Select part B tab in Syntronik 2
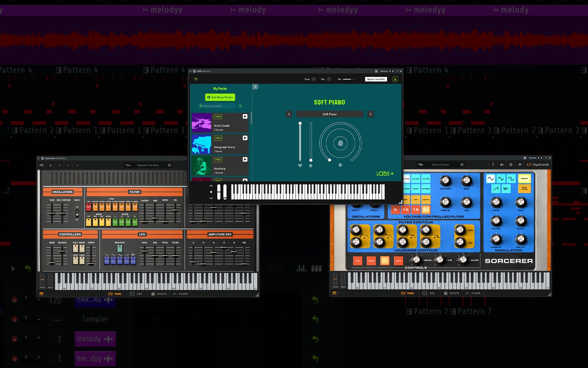Image resolution: width=588 pixels, height=368 pixels. [59, 165]
